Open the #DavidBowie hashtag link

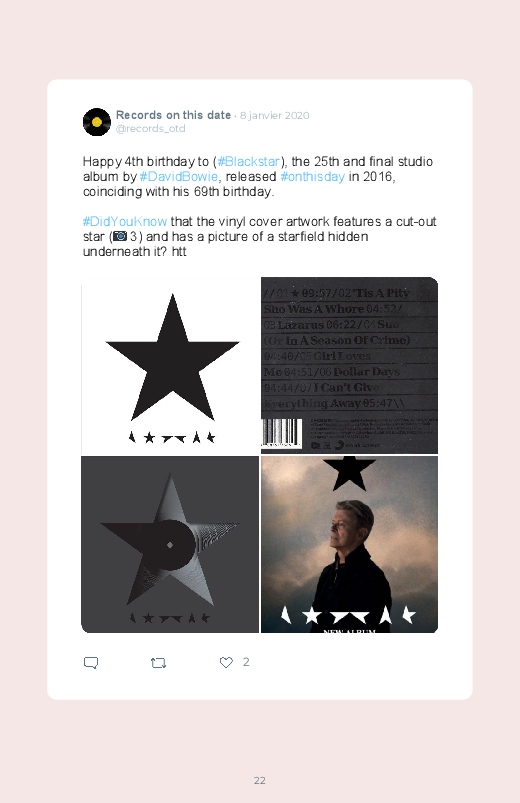click(179, 176)
